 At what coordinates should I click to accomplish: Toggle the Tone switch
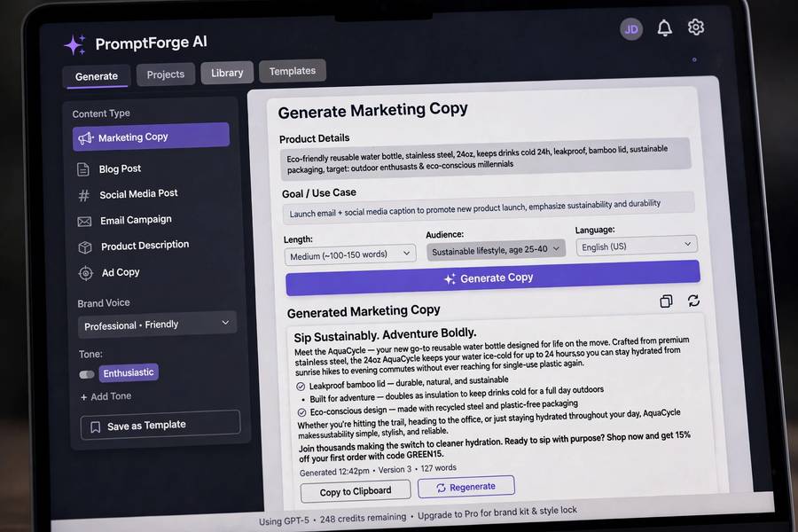87,375
